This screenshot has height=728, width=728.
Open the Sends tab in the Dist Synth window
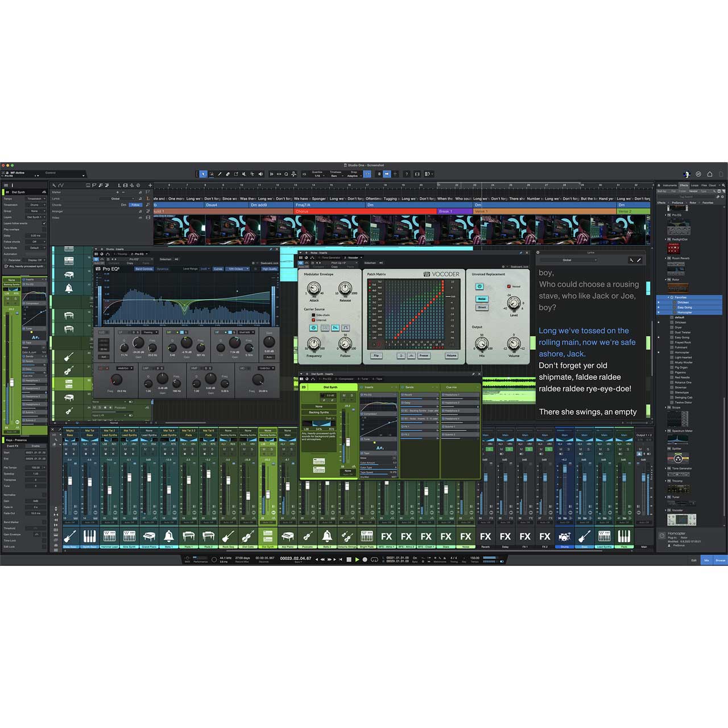pos(409,387)
